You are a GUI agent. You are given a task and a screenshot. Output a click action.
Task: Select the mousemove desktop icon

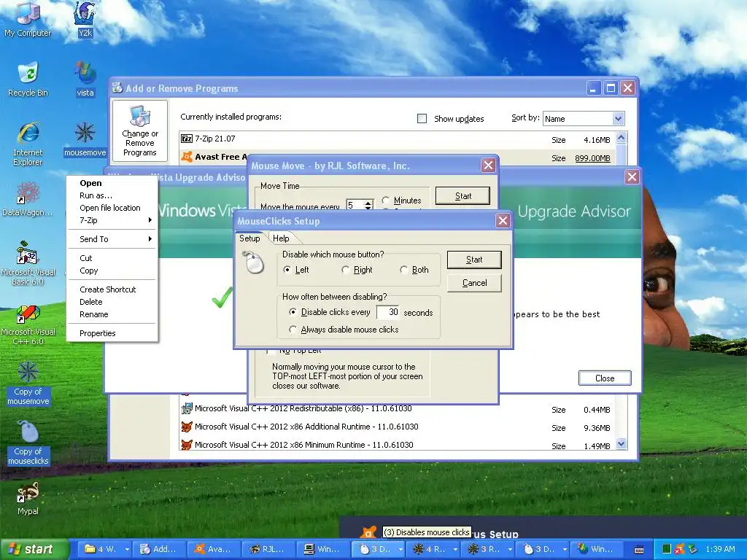85,139
